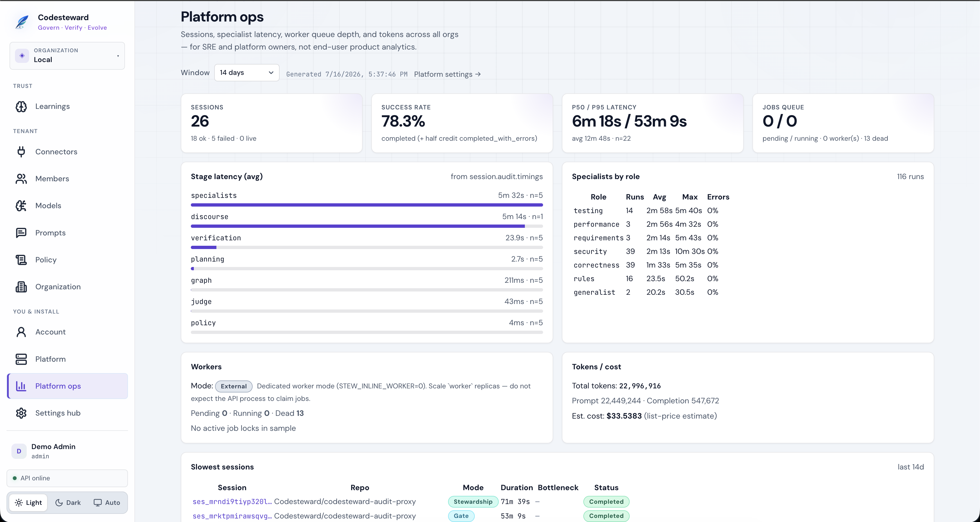The width and height of the screenshot is (980, 522).
Task: Click the Prompts message icon
Action: pos(21,233)
